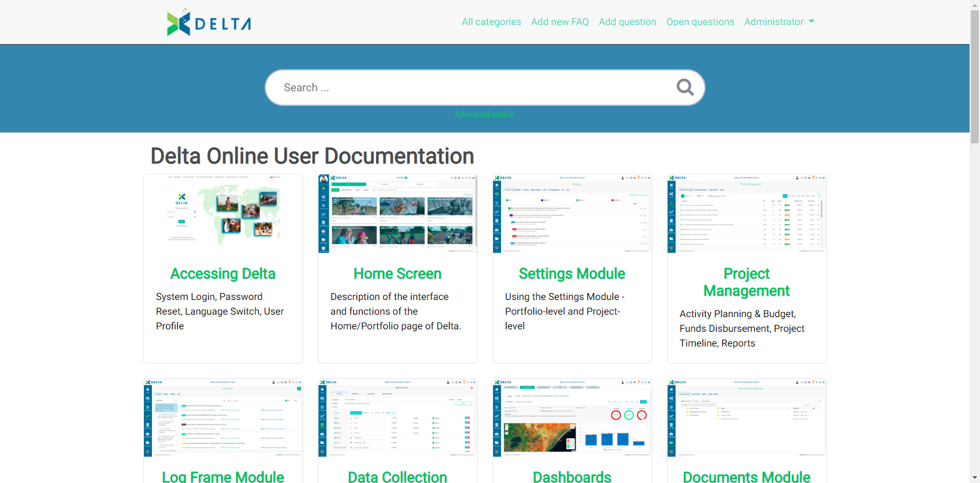Open the Accessing Delta category title
The height and width of the screenshot is (483, 980).
[223, 274]
